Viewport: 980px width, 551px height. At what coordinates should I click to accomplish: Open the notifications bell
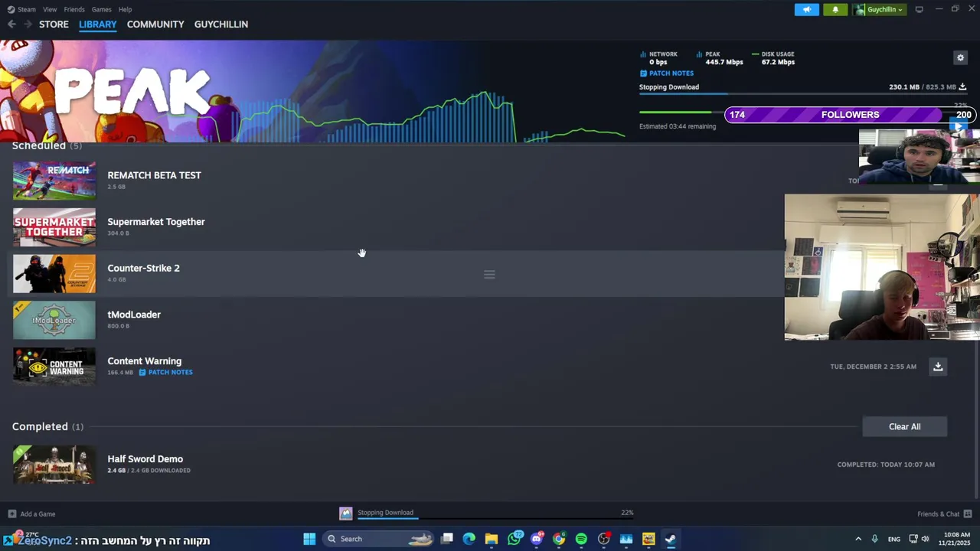tap(835, 9)
